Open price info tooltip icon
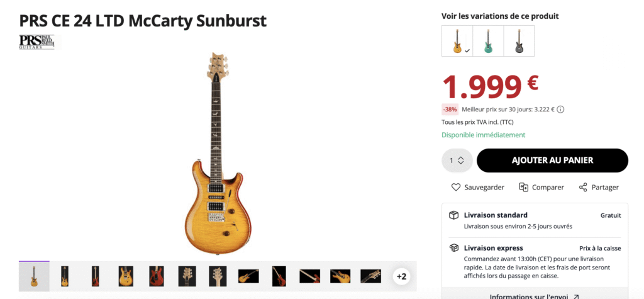The height and width of the screenshot is (299, 644). click(560, 109)
